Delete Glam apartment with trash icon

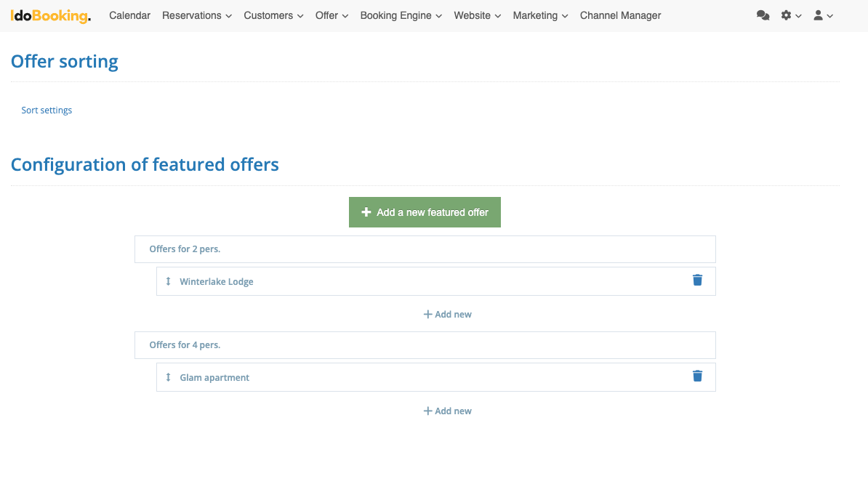click(697, 376)
